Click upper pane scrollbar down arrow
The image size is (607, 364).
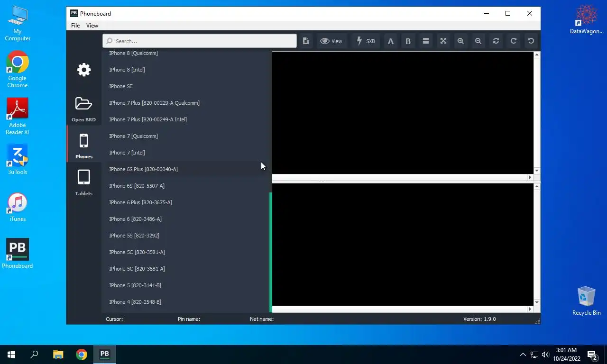[x=537, y=171]
